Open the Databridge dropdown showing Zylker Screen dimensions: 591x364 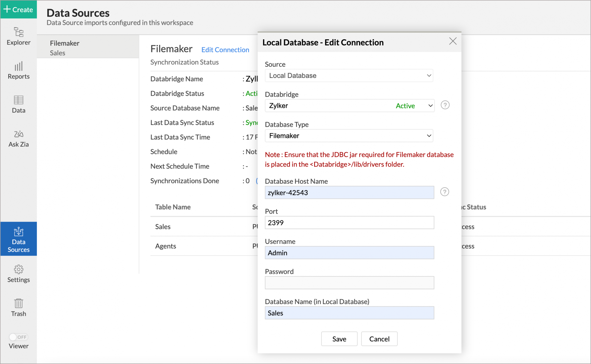(349, 105)
